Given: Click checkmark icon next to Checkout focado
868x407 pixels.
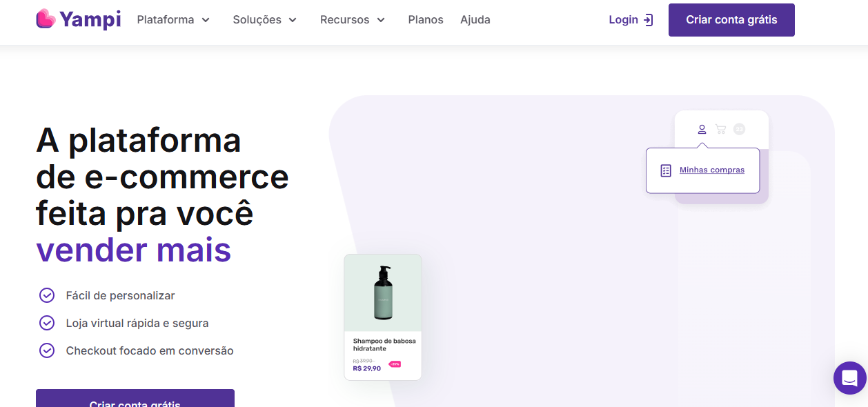Looking at the screenshot, I should 46,350.
